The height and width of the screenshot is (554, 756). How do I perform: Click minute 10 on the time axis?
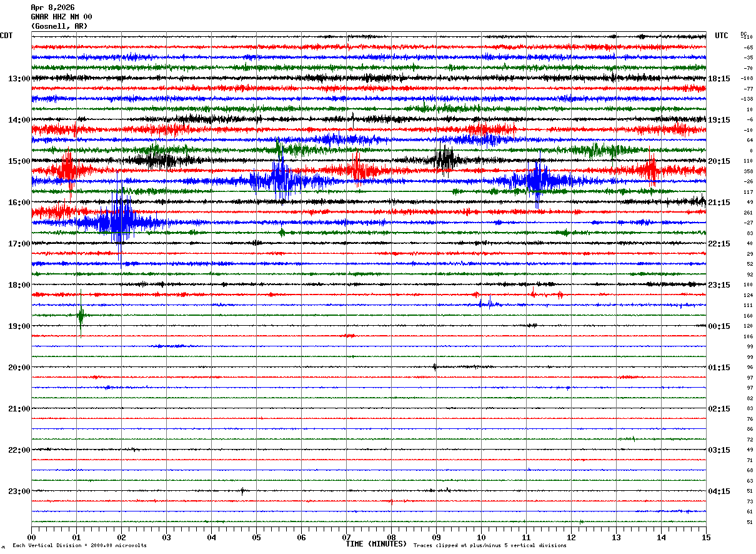coord(481,537)
